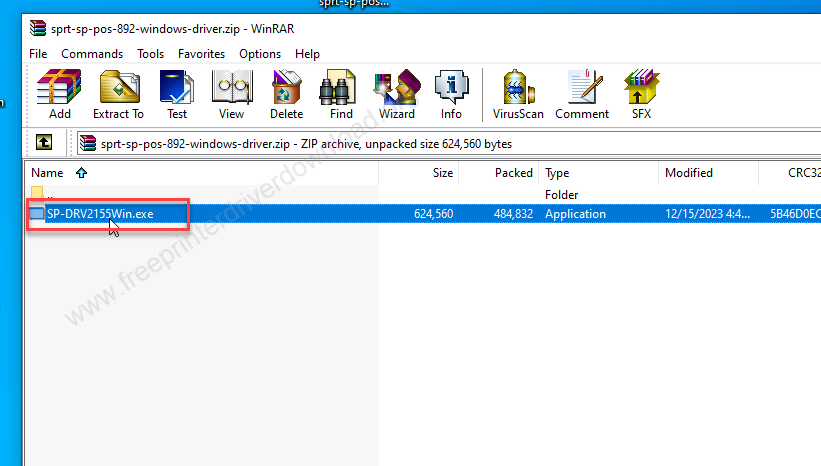Click the Folder type text in '..' row
821x466 pixels.
pyautogui.click(x=561, y=195)
